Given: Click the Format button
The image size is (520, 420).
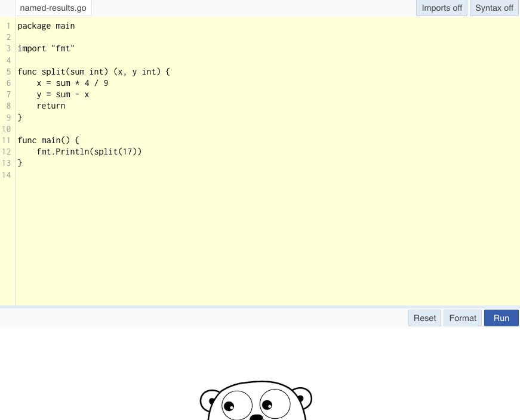Looking at the screenshot, I should tap(462, 318).
